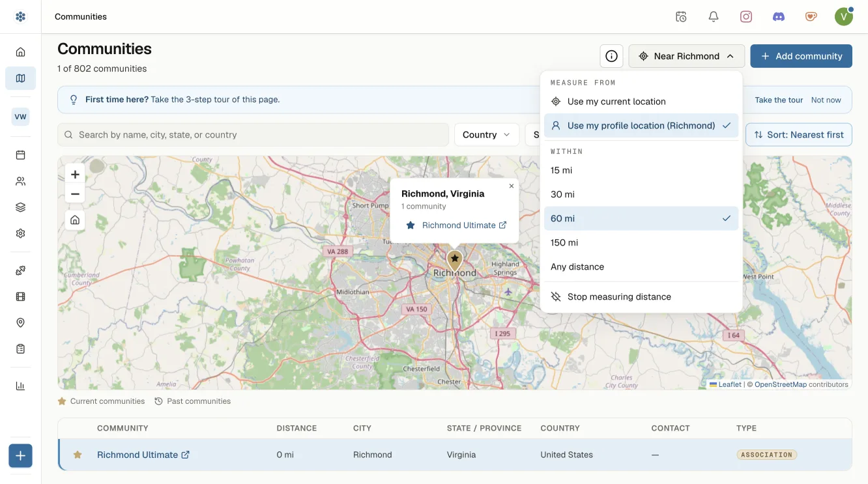
Task: Select Use my profile location (Richmond)
Action: click(x=641, y=126)
